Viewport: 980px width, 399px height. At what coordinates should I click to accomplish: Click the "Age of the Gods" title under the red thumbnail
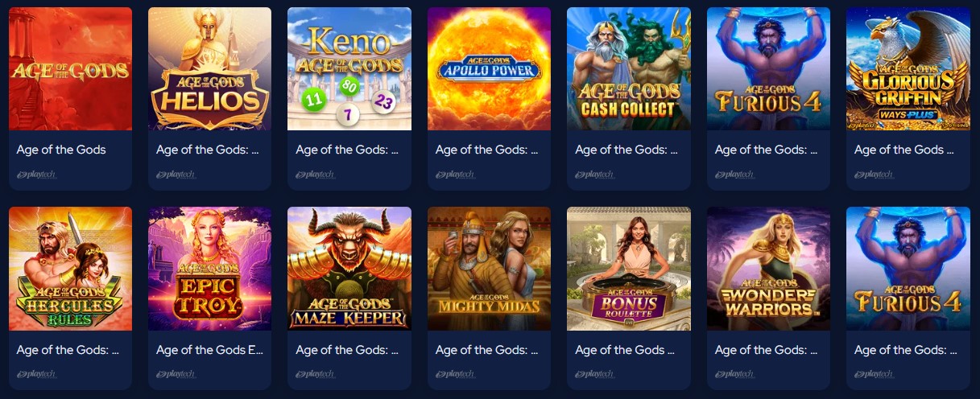pyautogui.click(x=61, y=150)
